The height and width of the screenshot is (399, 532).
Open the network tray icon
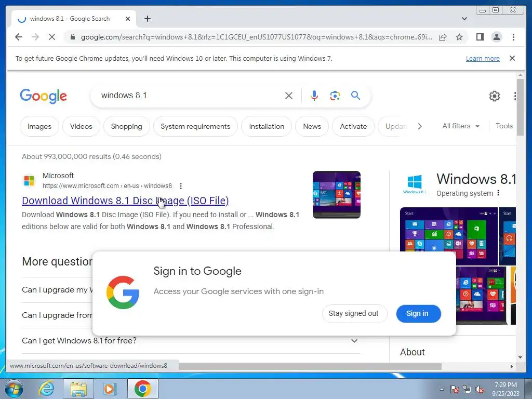click(467, 389)
